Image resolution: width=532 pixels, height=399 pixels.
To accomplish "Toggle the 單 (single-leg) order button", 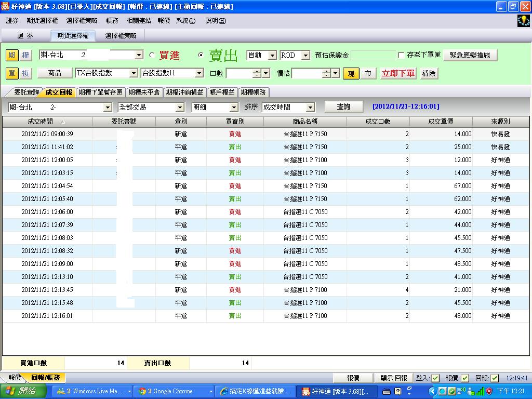I will (x=12, y=73).
